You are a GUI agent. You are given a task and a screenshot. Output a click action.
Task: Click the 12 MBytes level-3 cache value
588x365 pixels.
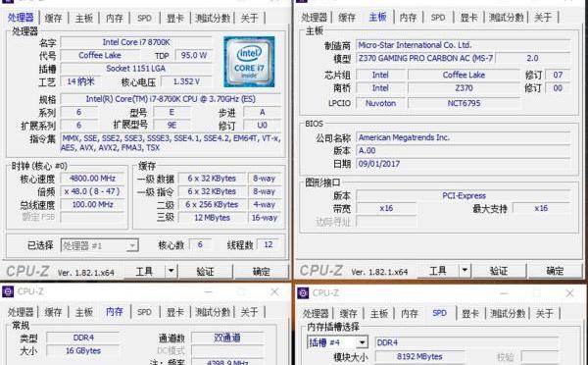(x=212, y=218)
